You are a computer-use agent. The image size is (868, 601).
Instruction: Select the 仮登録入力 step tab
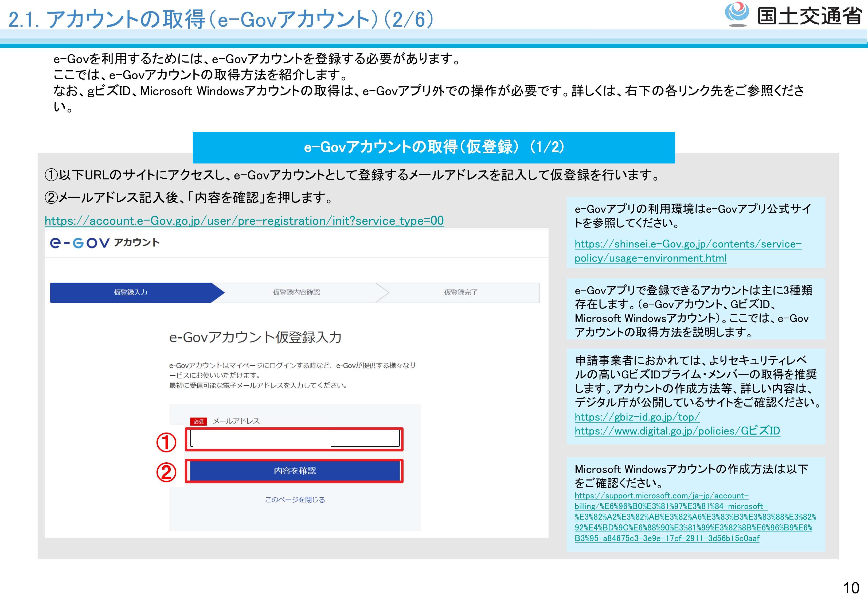tap(131, 292)
